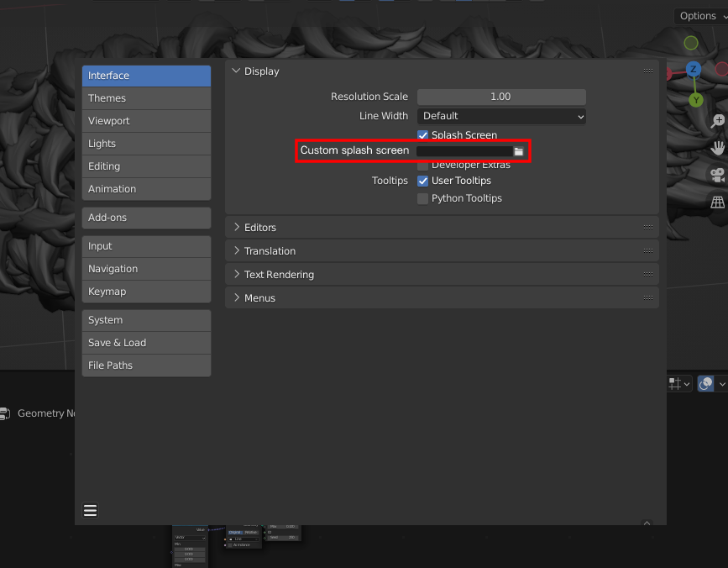Collapse the Display panel
Screen dimensions: 728x568
coord(236,71)
